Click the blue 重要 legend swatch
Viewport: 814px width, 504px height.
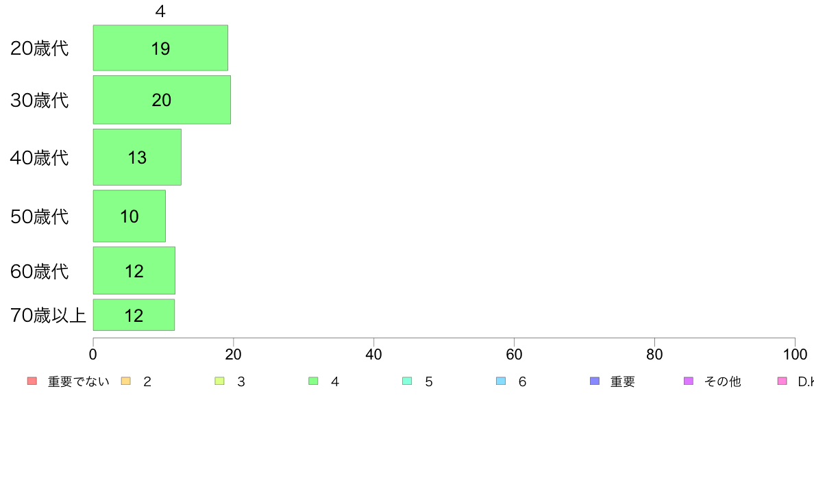click(x=595, y=381)
